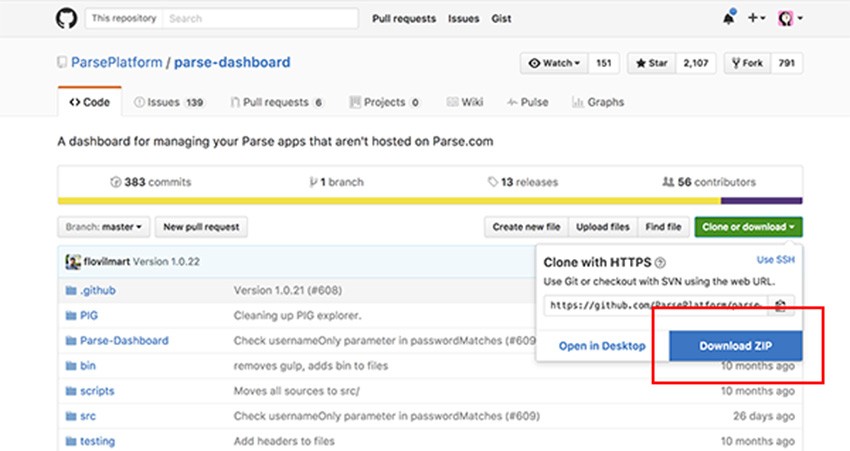Focus the repository search field
Screen dimensions: 850x451
[x=260, y=18]
